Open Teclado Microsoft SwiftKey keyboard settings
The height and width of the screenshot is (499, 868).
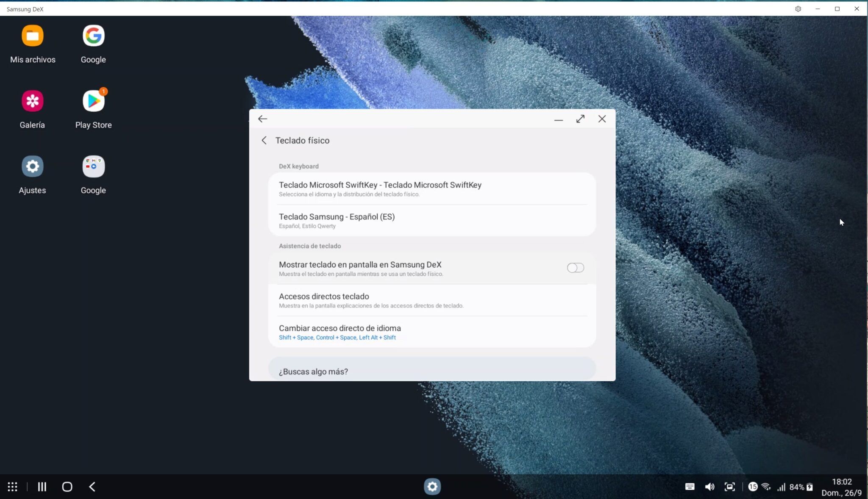432,189
